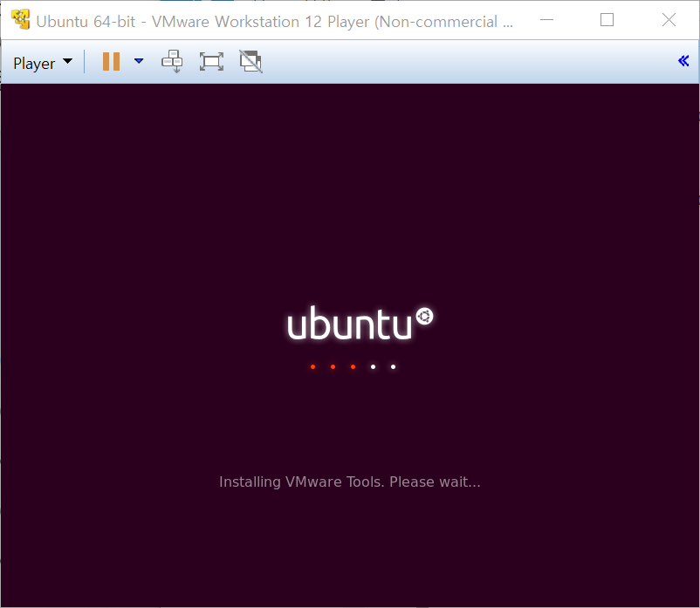Click the Ubuntu circle-of-friends emblem

point(424,316)
